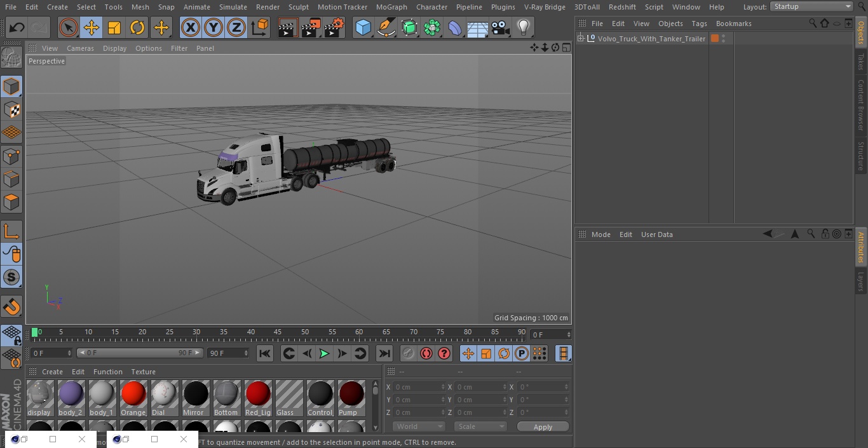Select the Move tool

pyautogui.click(x=92, y=28)
